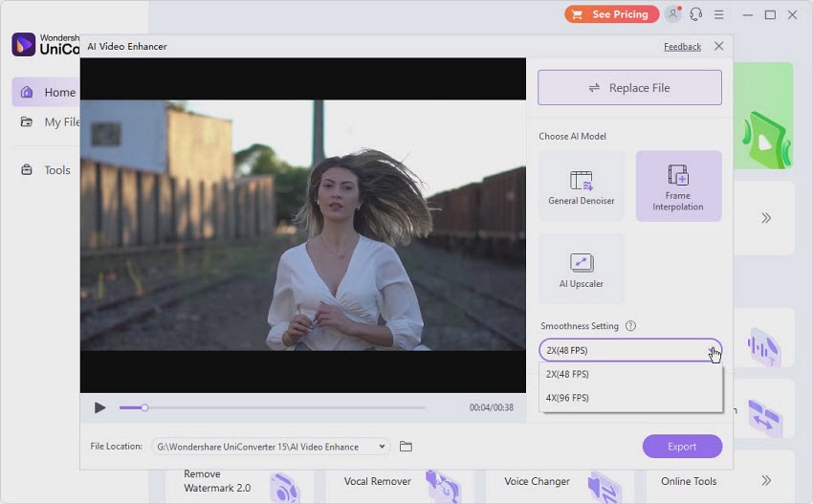This screenshot has height=504, width=813.
Task: Open the user account icon
Action: [673, 14]
